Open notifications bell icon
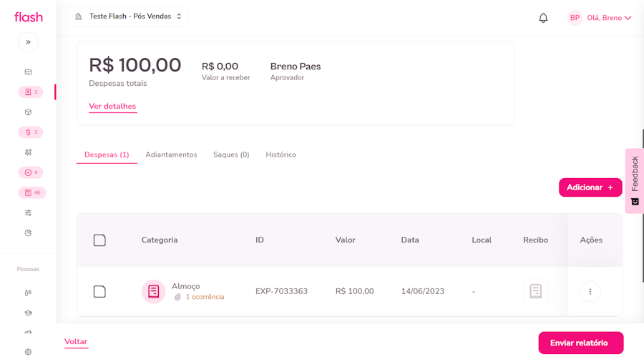 (543, 18)
